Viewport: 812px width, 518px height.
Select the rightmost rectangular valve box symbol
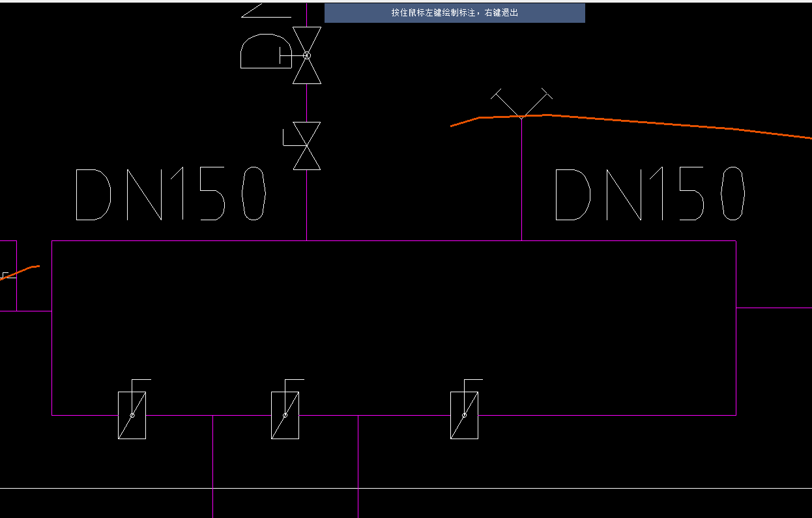pyautogui.click(x=464, y=415)
